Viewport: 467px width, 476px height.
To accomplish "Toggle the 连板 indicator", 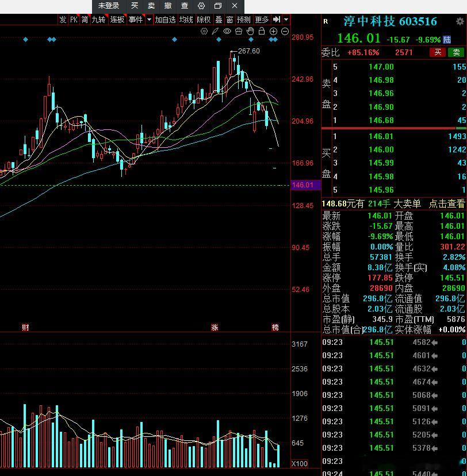I will tap(117, 20).
